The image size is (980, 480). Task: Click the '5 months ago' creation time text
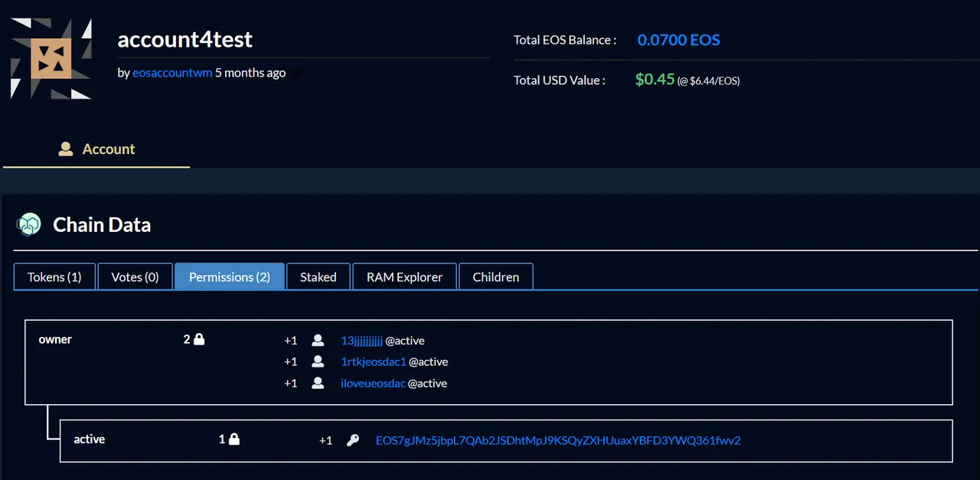click(x=250, y=73)
